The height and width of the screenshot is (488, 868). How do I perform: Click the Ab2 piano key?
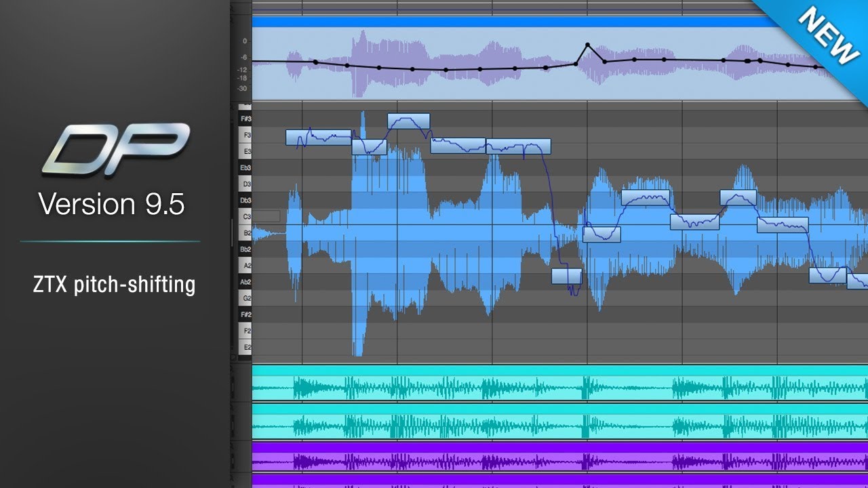245,282
